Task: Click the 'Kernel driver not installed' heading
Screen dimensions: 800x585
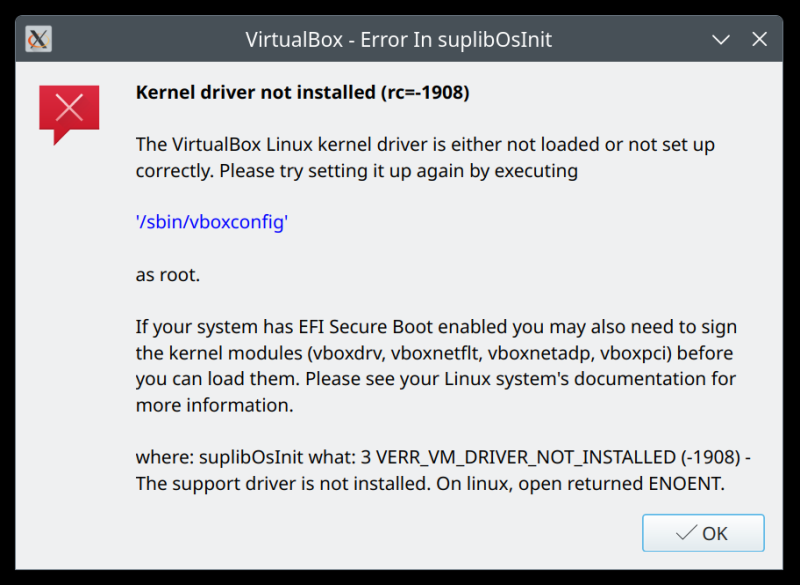Action: point(255,93)
